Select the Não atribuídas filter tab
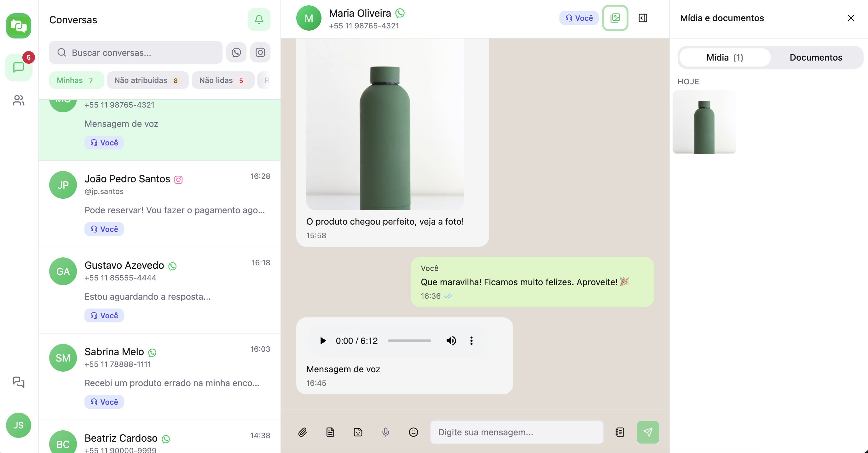 point(148,80)
